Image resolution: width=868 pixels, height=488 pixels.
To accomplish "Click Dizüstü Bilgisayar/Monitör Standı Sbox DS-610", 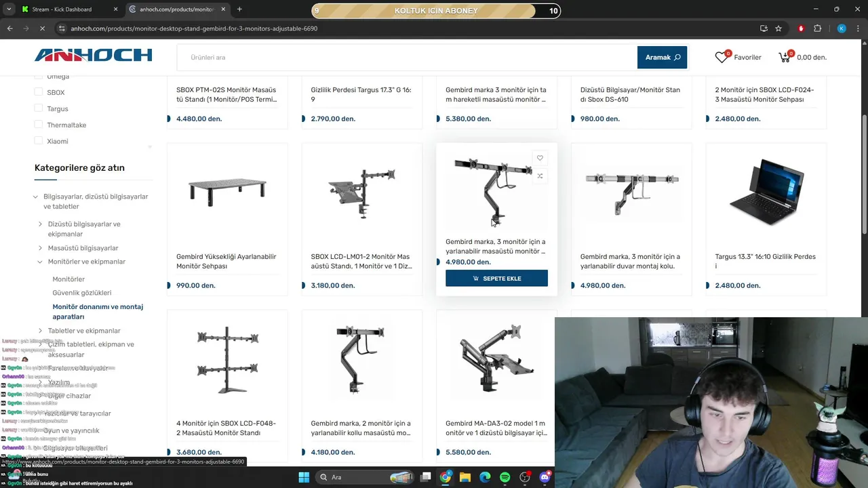I will (x=630, y=94).
